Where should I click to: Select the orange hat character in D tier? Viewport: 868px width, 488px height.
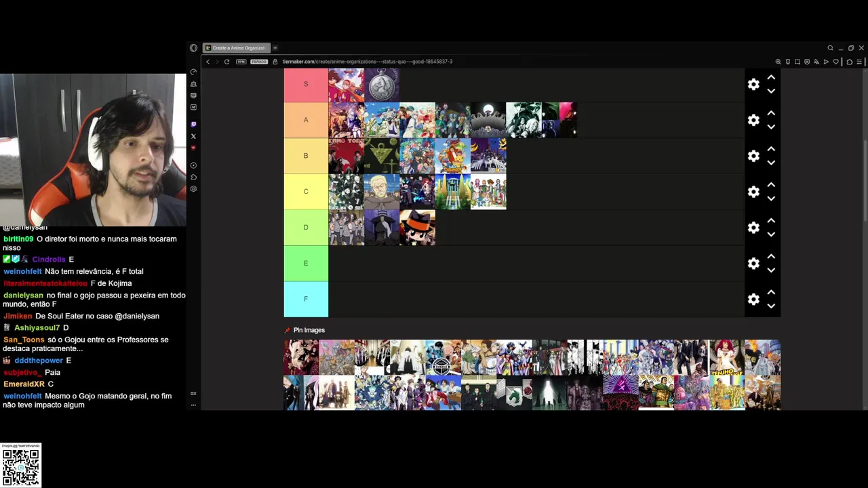(x=417, y=228)
